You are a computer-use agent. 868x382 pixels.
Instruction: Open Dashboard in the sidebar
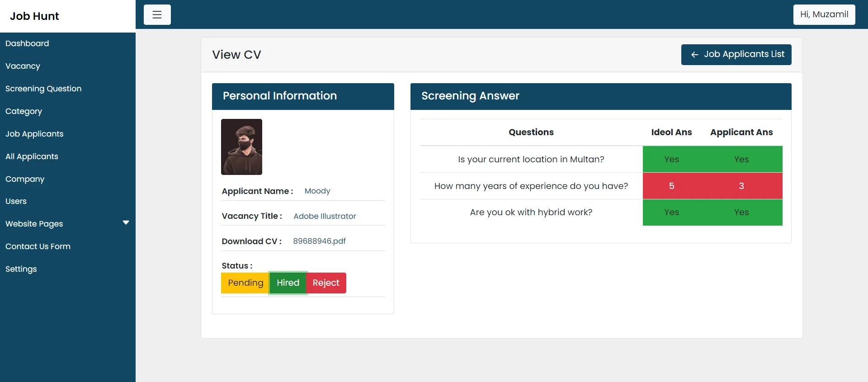pyautogui.click(x=27, y=43)
